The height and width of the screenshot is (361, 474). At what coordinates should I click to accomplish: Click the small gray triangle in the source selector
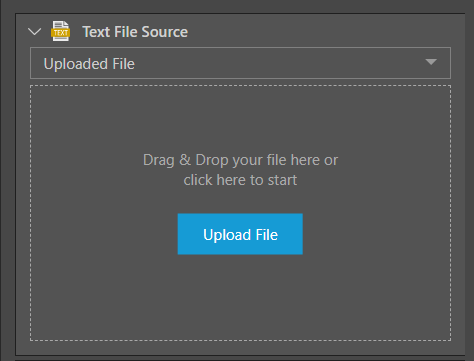tap(431, 62)
